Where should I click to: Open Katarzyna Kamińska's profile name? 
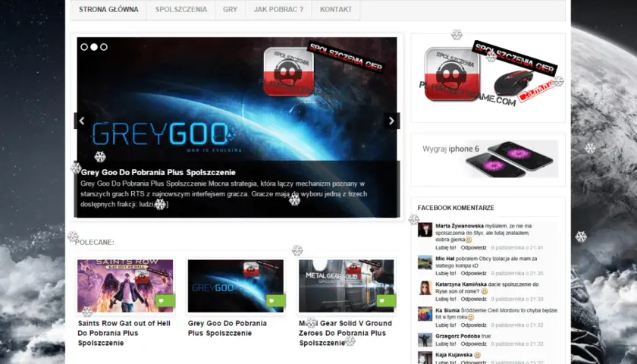click(x=461, y=284)
